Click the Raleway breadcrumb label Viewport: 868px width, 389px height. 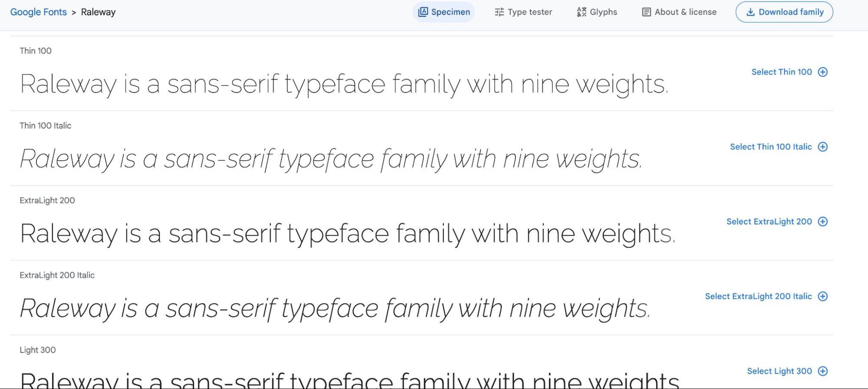98,12
